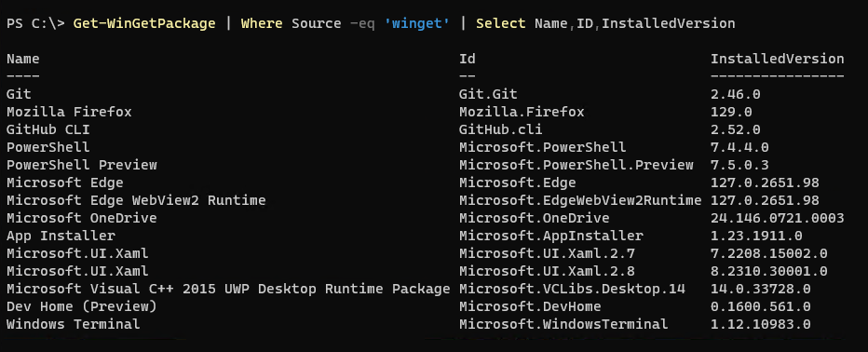Click the Select keyword in the command
Image resolution: width=868 pixels, height=352 pixels.
[500, 24]
